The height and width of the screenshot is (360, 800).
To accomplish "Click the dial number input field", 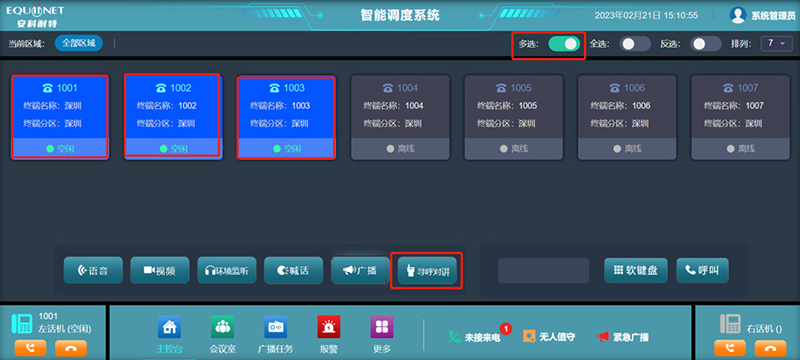I will 544,271.
